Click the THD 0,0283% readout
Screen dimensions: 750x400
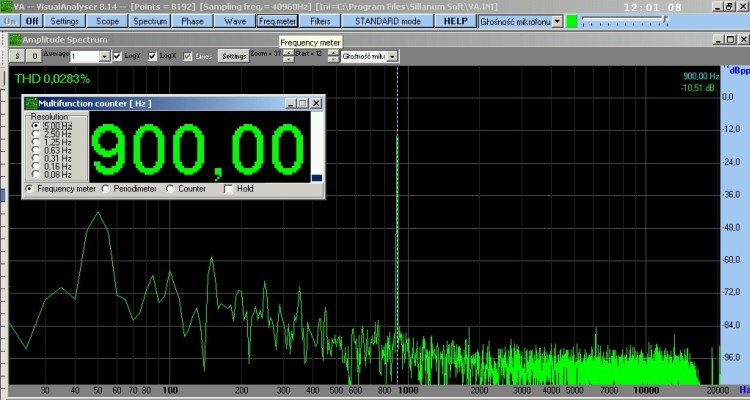pos(52,79)
